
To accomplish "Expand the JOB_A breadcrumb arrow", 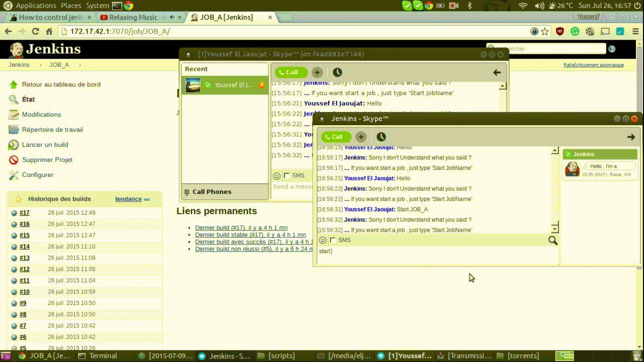I will coord(80,65).
